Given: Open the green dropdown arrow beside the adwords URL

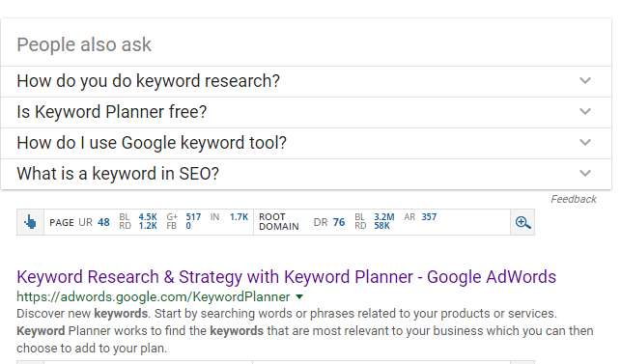Looking at the screenshot, I should click(x=299, y=296).
